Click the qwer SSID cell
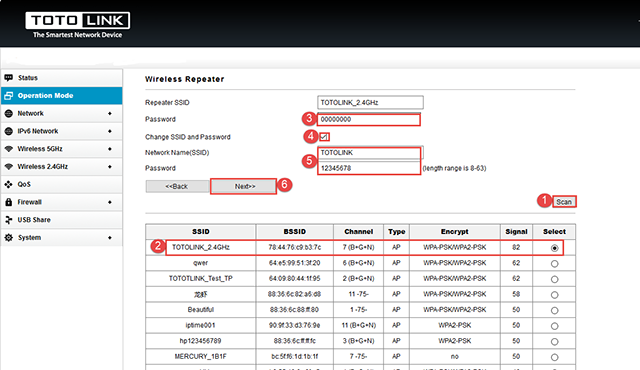Viewport: 640px width, 370px height. tap(201, 263)
